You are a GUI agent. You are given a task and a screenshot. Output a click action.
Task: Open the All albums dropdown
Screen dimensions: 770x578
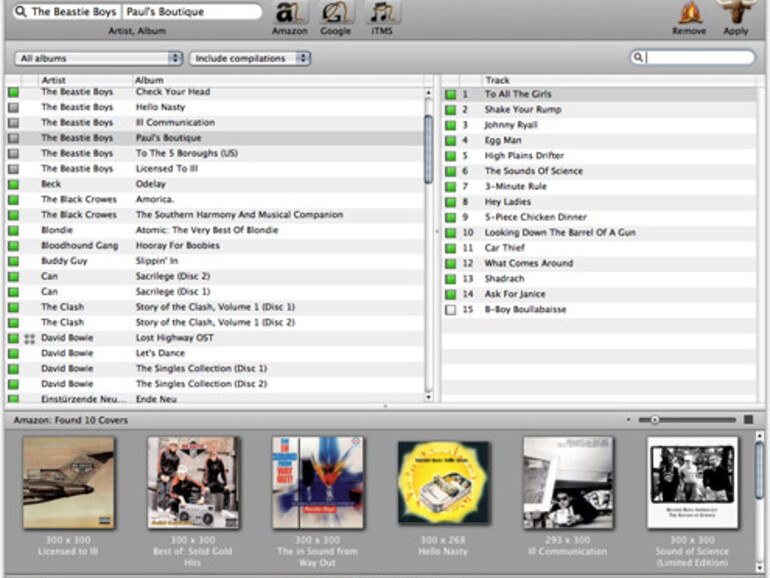(x=98, y=59)
